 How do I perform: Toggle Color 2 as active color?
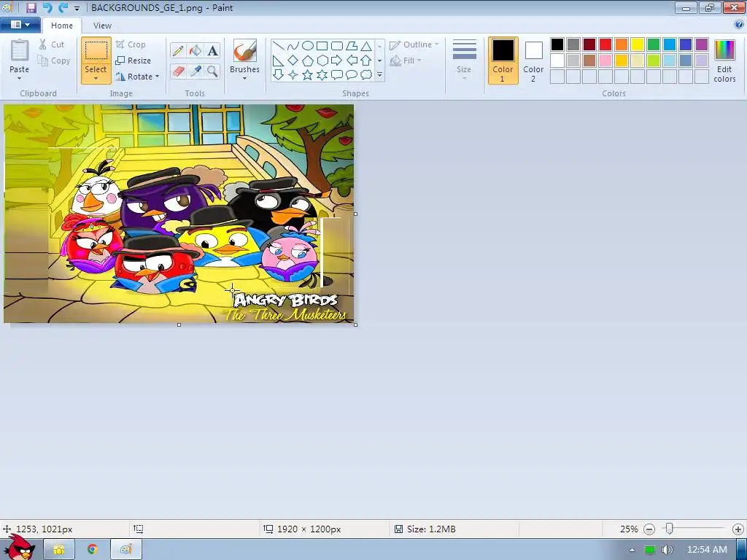click(x=533, y=61)
